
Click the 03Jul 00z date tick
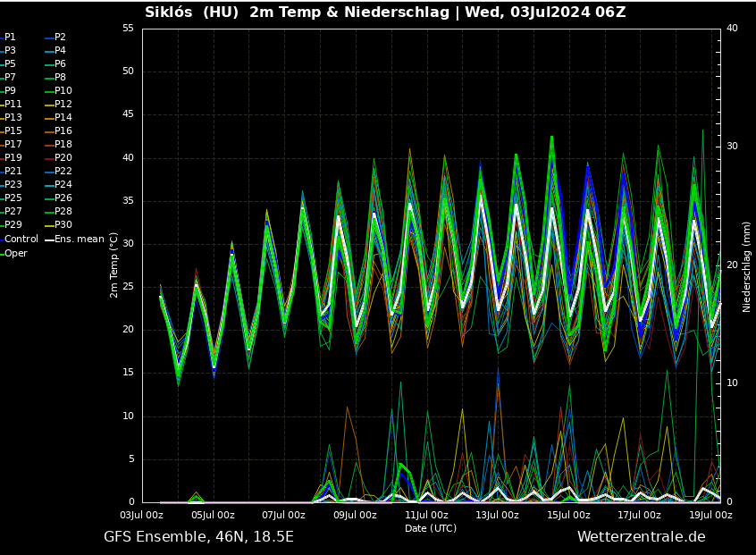click(x=142, y=515)
